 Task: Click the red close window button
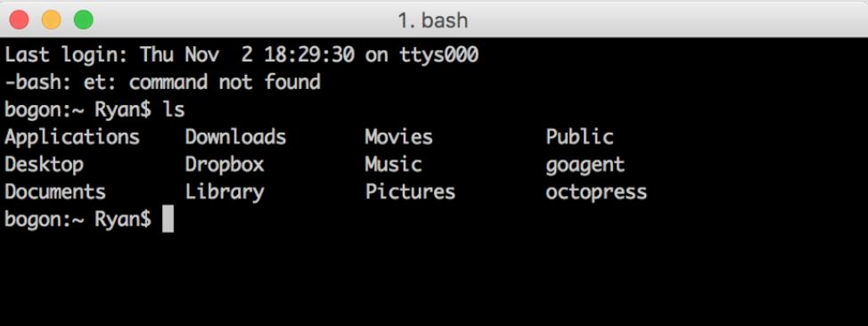[20, 20]
